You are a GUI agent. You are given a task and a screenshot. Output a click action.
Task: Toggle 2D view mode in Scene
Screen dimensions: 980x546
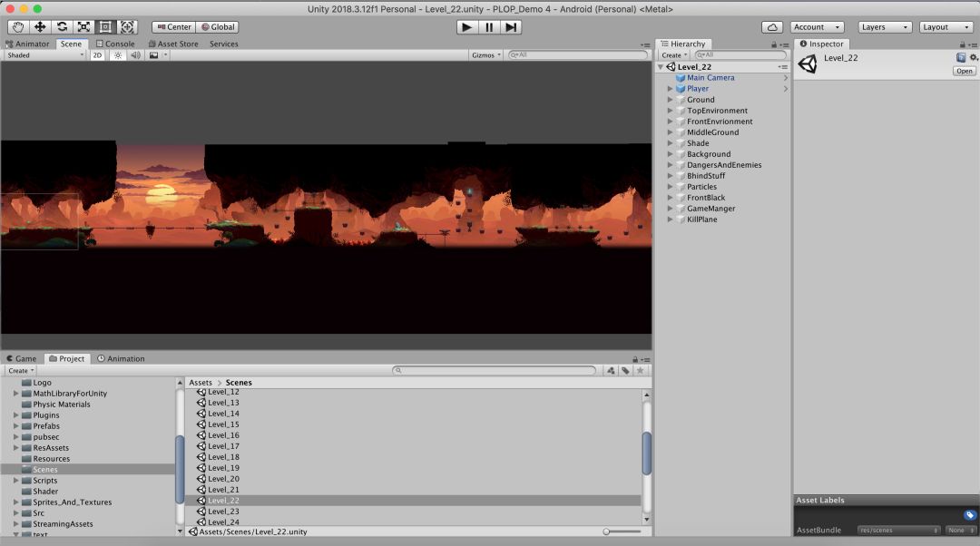pos(97,55)
